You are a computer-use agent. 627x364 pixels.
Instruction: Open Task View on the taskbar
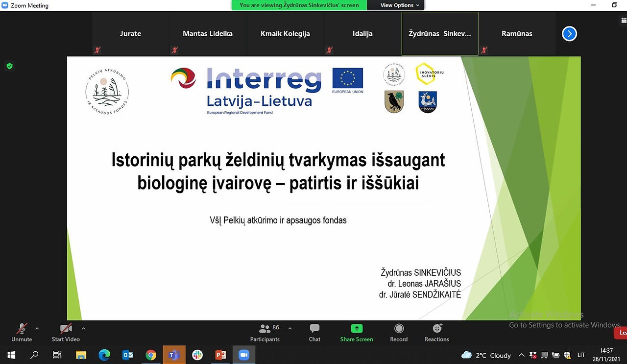point(57,355)
